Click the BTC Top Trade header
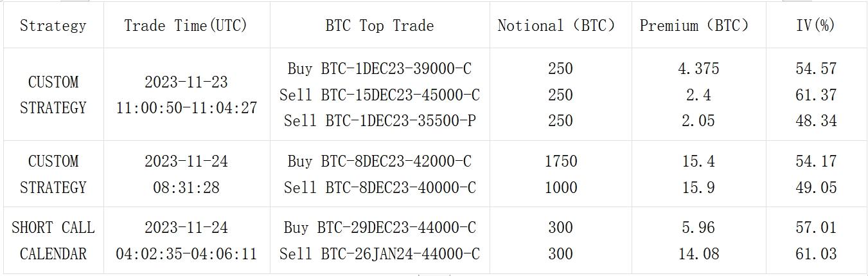 (379, 26)
